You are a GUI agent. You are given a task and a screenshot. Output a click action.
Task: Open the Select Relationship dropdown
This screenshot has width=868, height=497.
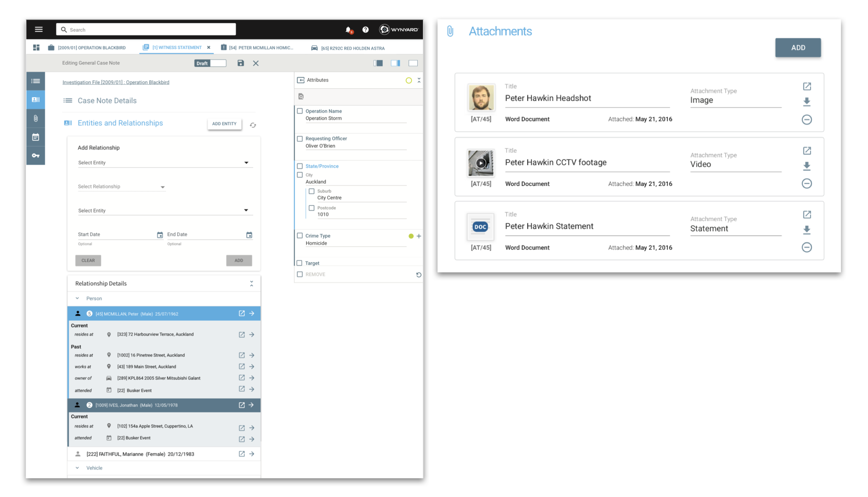tap(121, 187)
